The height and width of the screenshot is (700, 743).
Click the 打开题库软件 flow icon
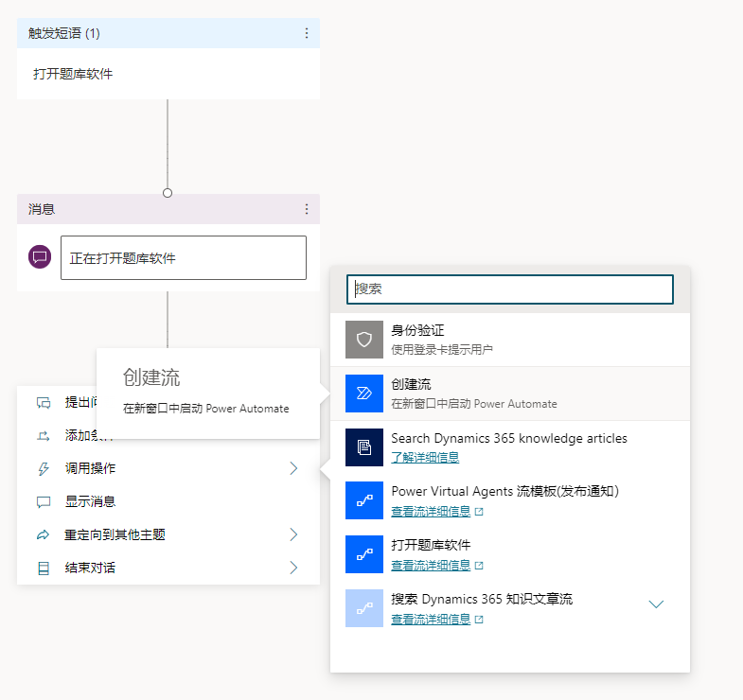(363, 554)
